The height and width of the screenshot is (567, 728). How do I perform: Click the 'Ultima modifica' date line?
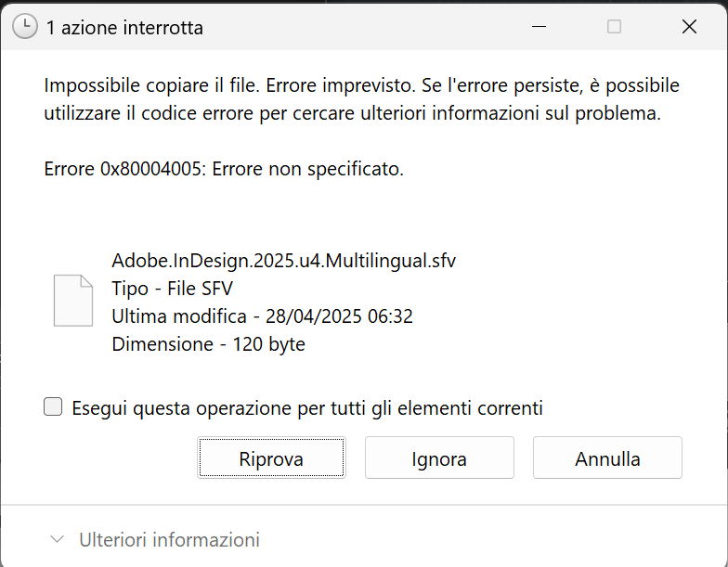262,316
